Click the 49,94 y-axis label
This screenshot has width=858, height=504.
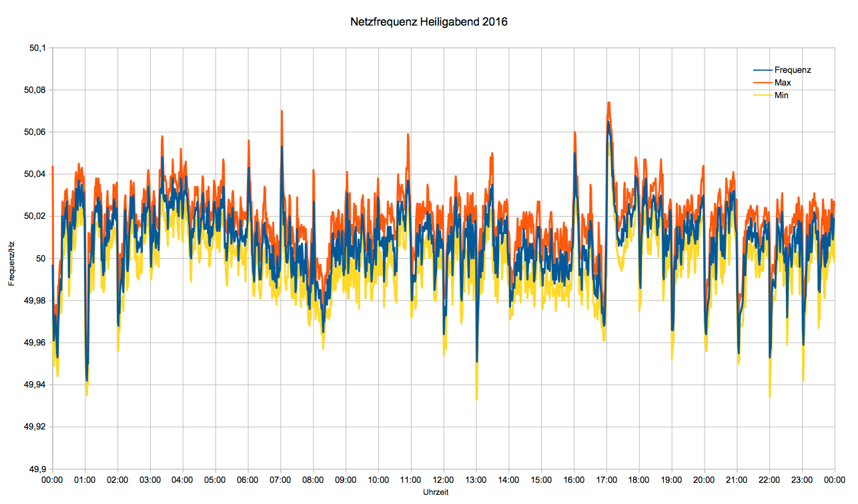pos(36,385)
